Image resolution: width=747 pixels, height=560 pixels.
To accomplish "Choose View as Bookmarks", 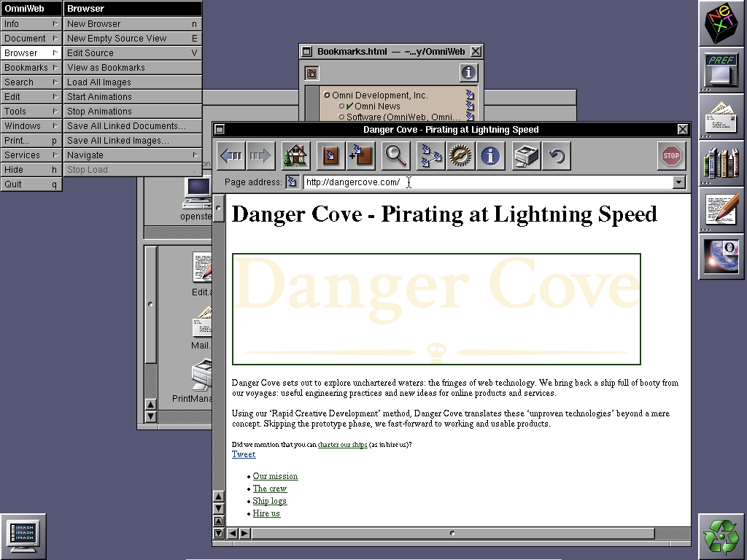I will (x=133, y=67).
